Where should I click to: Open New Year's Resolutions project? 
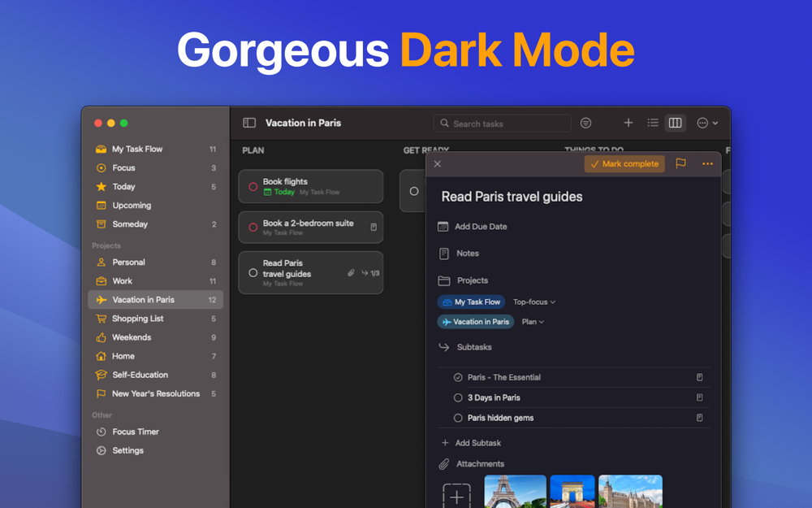click(x=155, y=393)
